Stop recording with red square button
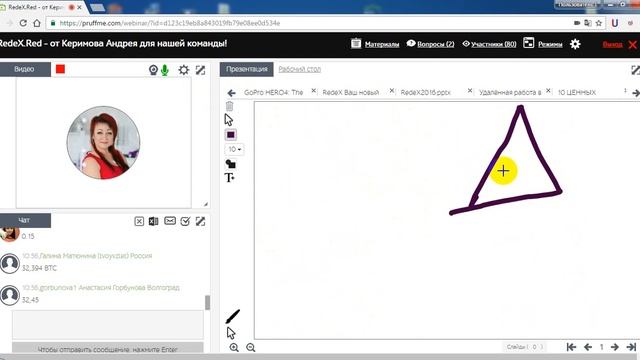Image resolution: width=640 pixels, height=360 pixels. [x=60, y=69]
